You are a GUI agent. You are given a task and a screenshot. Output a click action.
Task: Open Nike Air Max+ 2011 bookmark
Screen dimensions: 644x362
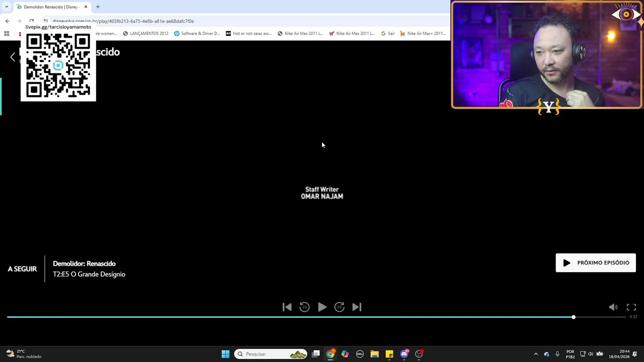click(x=423, y=33)
